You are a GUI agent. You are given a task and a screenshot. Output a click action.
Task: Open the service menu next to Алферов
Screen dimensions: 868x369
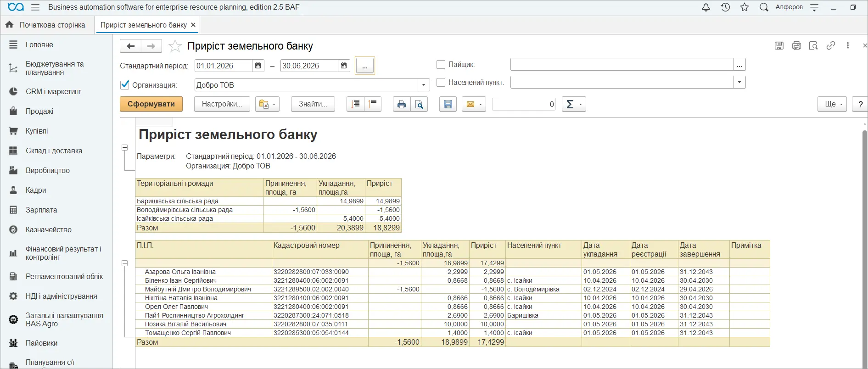[814, 7]
